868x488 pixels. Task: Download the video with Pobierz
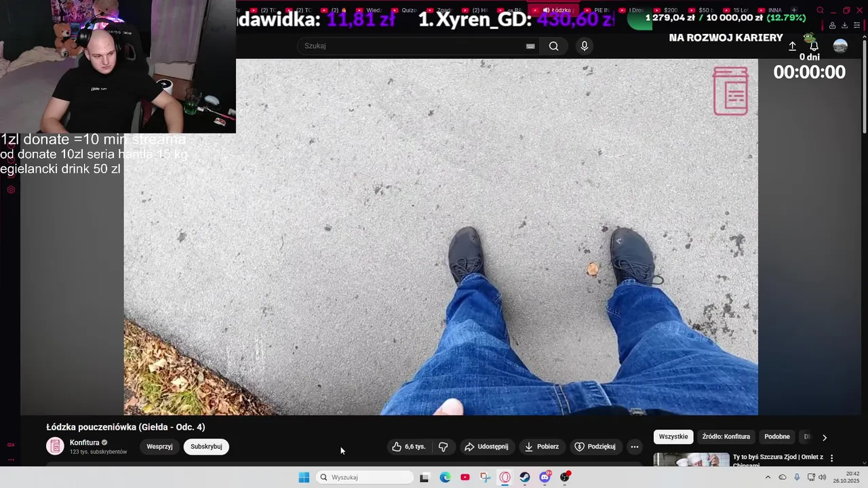point(542,447)
